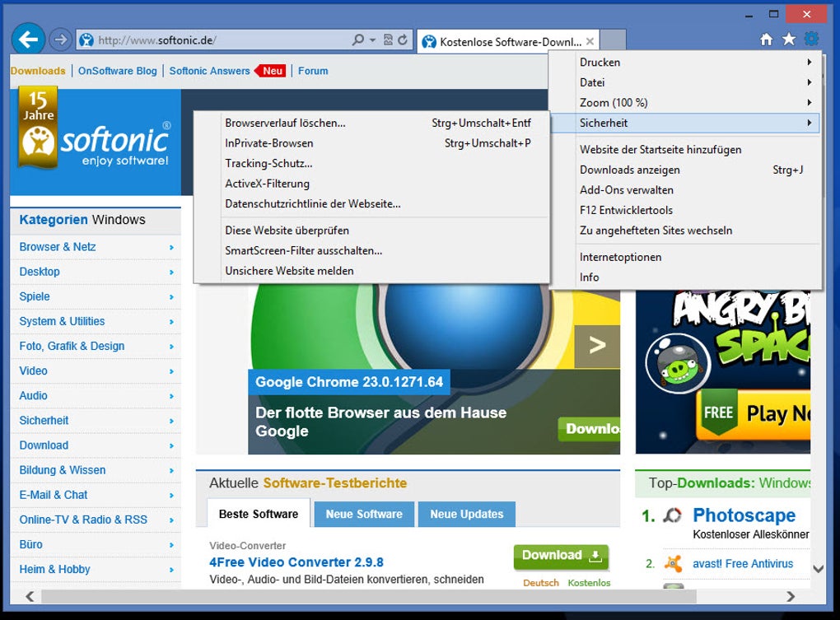
Task: Choose Browserverlauf löschen...
Action: pyautogui.click(x=371, y=124)
